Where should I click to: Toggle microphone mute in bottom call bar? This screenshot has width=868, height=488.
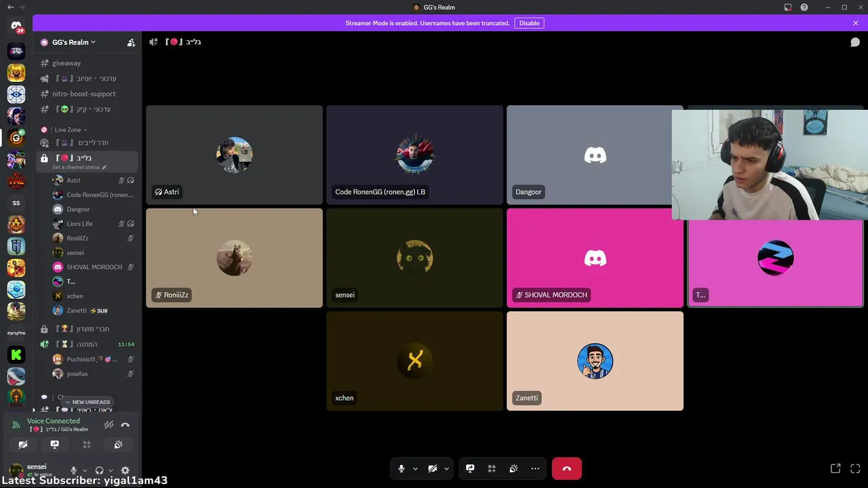click(x=401, y=468)
